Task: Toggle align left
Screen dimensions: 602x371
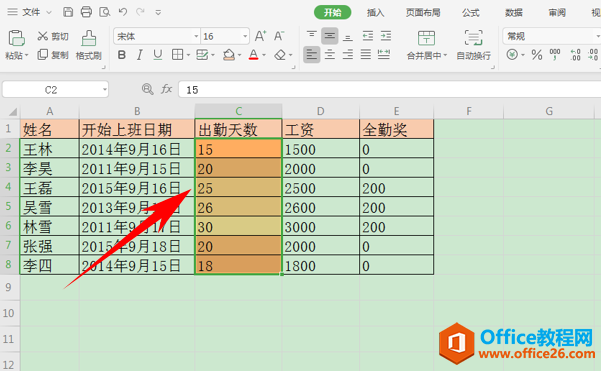Action: [311, 55]
